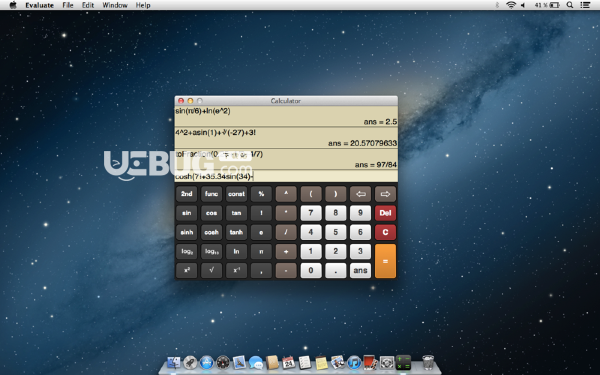Open the Help menu
Image resolution: width=600 pixels, height=375 pixels.
[x=143, y=5]
